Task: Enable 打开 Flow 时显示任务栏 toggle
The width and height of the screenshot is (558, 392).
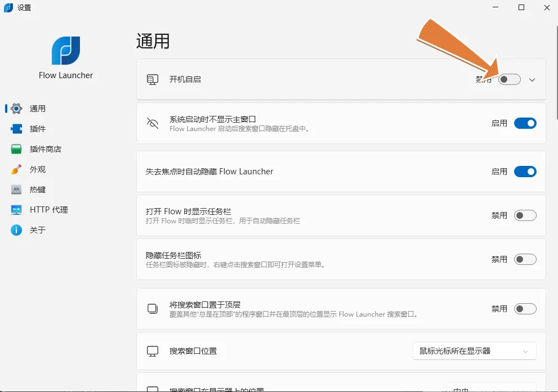Action: (525, 215)
